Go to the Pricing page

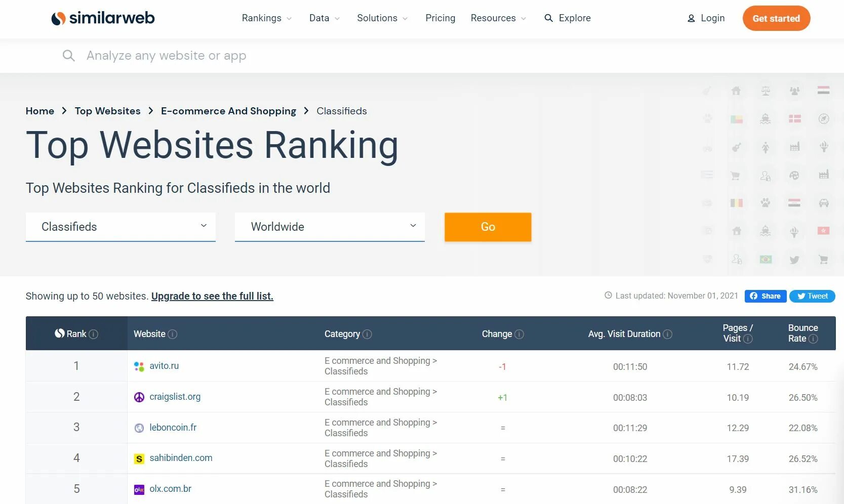pyautogui.click(x=440, y=18)
